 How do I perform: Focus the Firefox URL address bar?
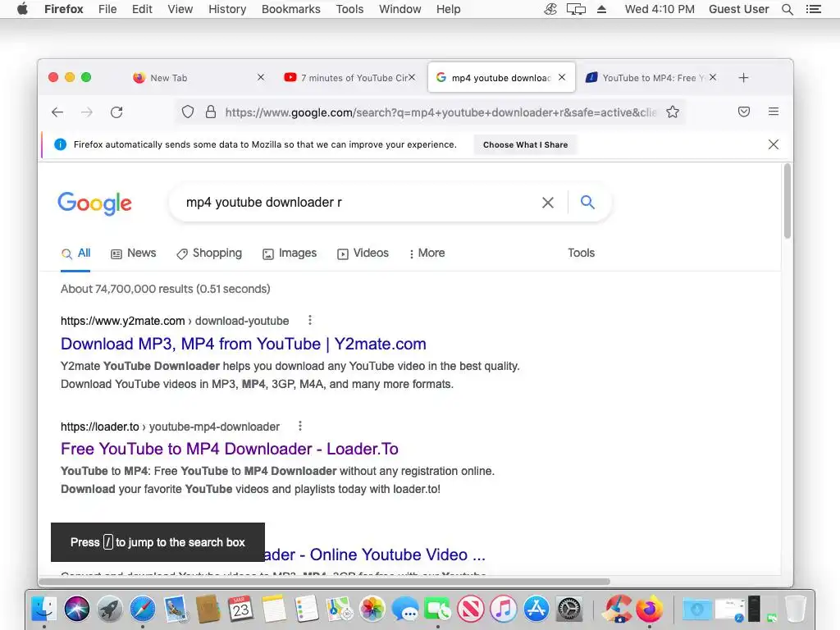pos(441,112)
